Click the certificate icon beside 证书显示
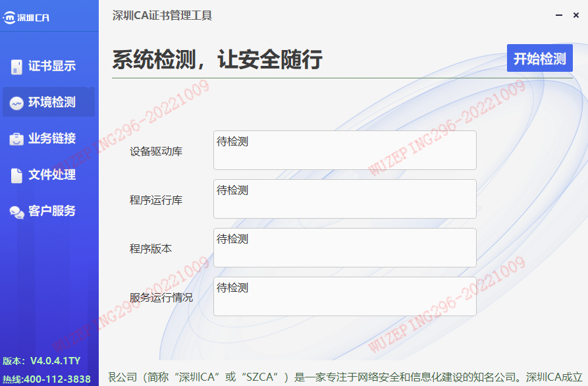The height and width of the screenshot is (386, 588). tap(16, 67)
